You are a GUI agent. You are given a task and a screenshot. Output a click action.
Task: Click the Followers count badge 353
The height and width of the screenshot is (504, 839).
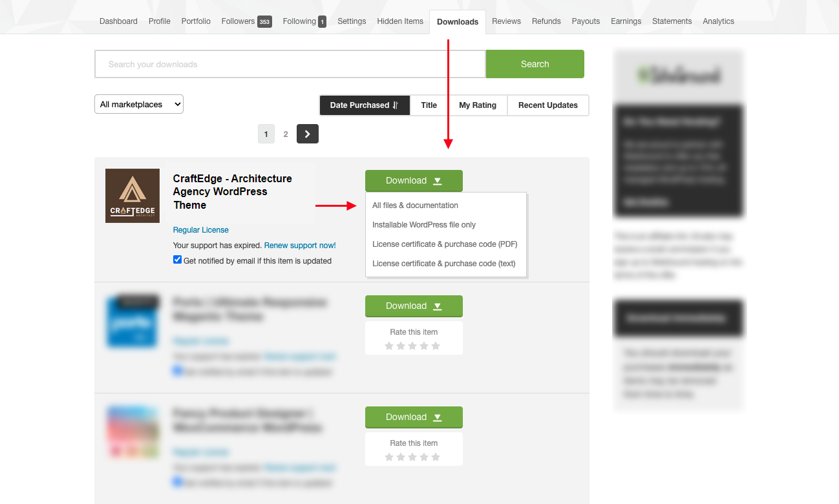264,22
